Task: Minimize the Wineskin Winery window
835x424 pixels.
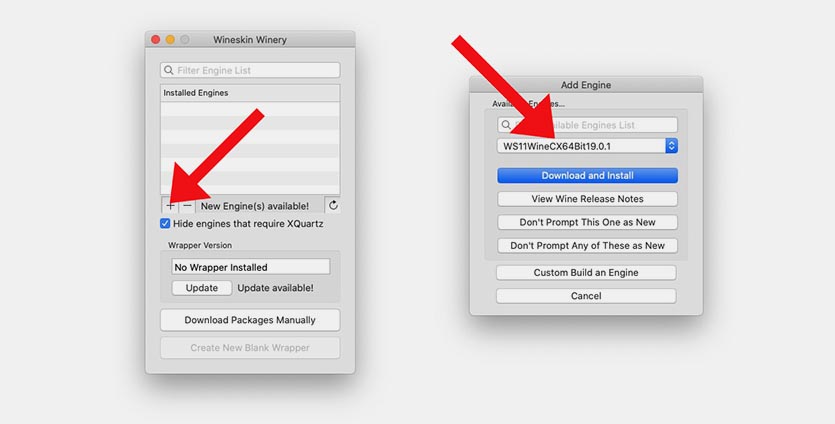Action: tap(170, 39)
